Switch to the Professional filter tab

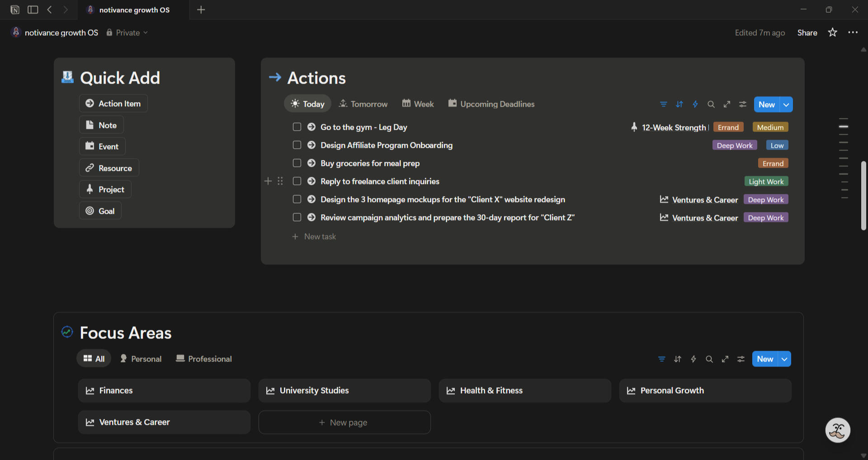tap(203, 358)
